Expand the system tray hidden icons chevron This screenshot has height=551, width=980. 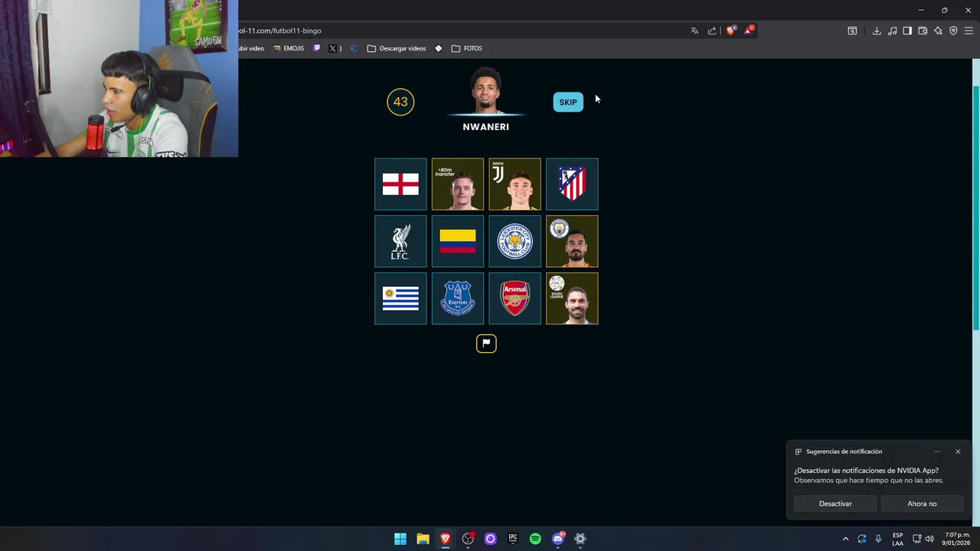845,539
